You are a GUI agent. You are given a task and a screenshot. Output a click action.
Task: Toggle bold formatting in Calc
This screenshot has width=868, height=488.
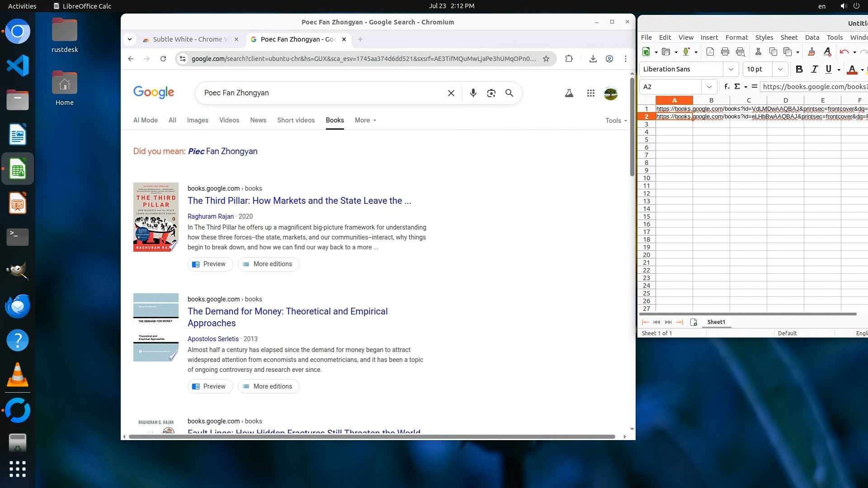point(799,69)
